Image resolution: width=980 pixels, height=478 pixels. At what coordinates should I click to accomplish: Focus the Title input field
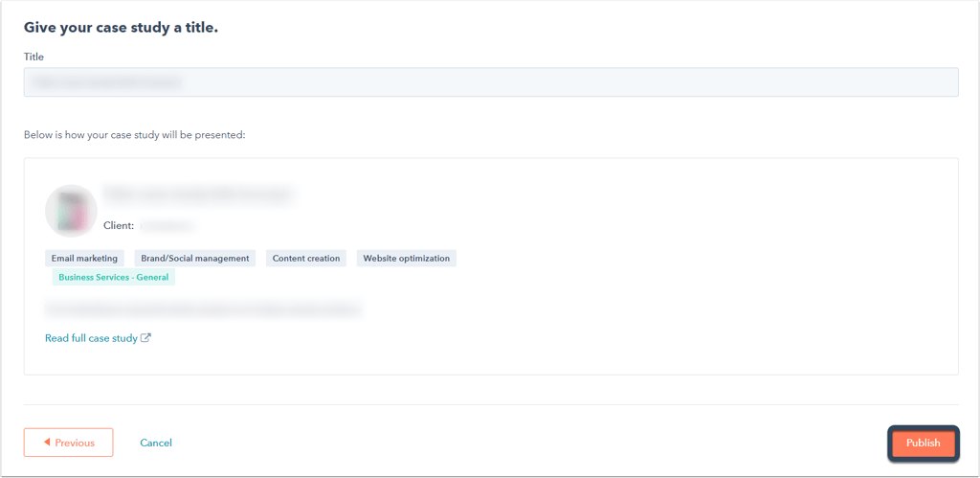[491, 82]
